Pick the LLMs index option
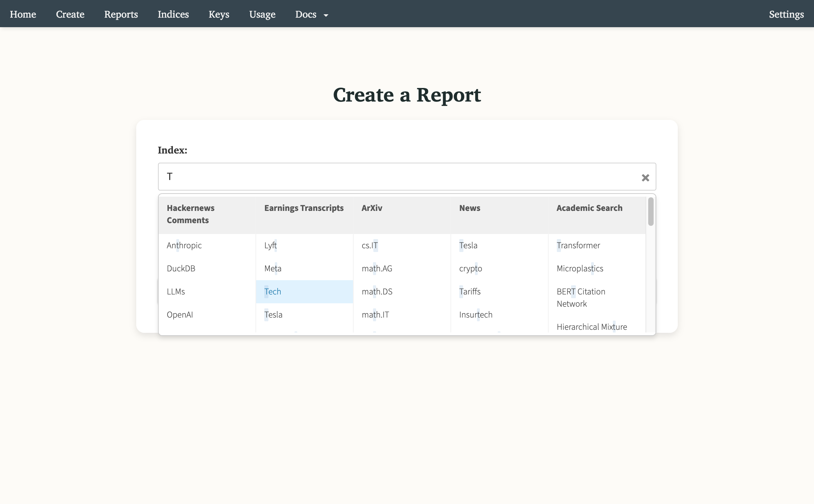The width and height of the screenshot is (814, 504). point(176,291)
